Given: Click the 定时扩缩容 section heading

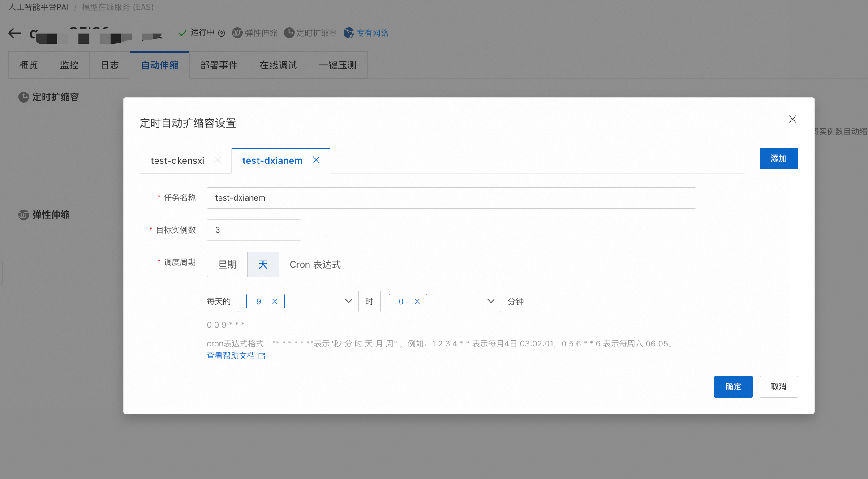Looking at the screenshot, I should pos(56,97).
